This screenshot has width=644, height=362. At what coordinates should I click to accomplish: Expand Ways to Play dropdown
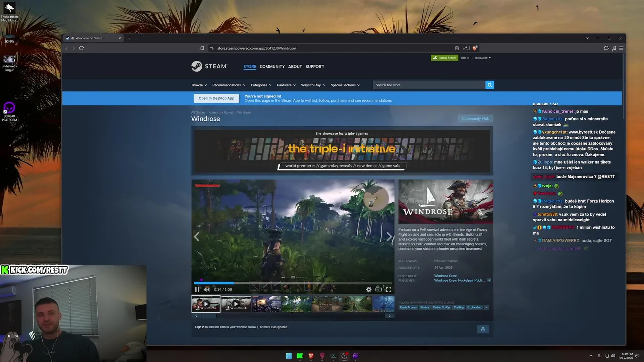[313, 85]
